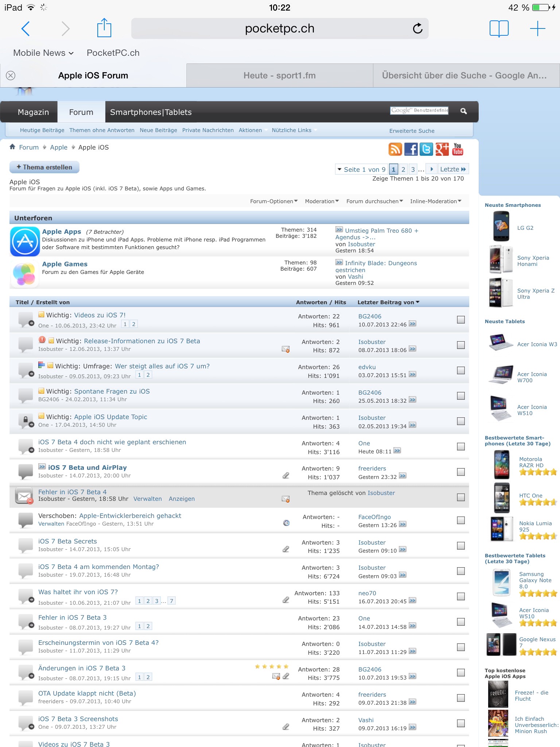This screenshot has height=747, width=560.
Task: Select checkbox for iOS 7 Beta 4 doch nicht thread
Action: [461, 446]
